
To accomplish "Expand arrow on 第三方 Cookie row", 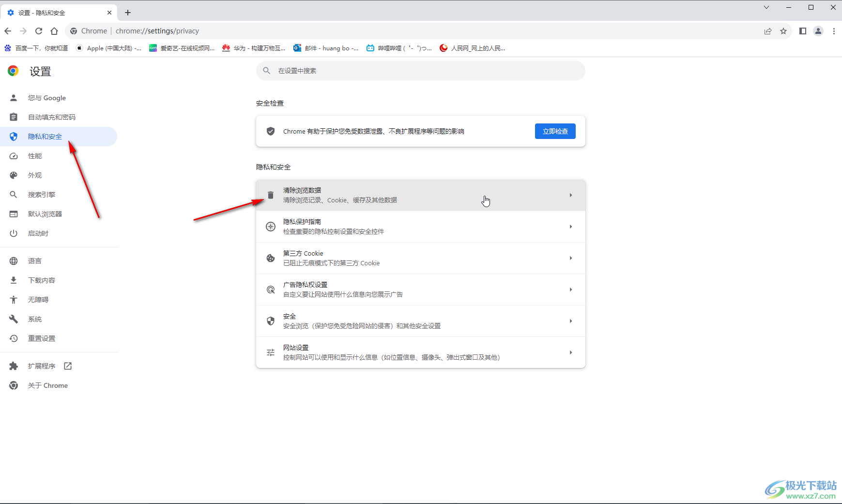I will 571,258.
